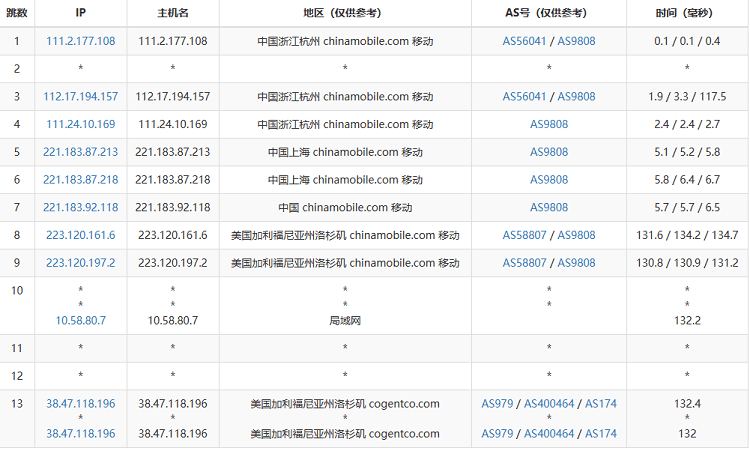Viewport: 750px width, 451px height.
Task: Click the time value 1.9 / 3.3 / 117.5
Action: [x=687, y=97]
